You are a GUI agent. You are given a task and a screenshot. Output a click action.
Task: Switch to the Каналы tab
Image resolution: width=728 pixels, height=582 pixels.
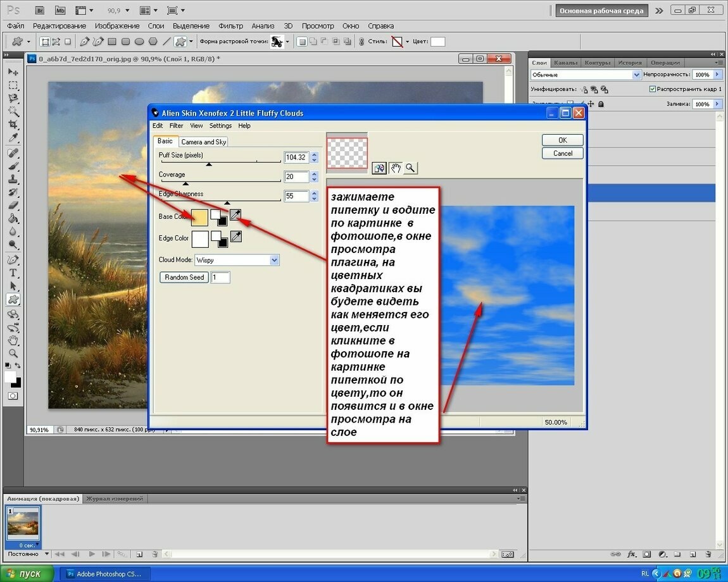tap(565, 63)
